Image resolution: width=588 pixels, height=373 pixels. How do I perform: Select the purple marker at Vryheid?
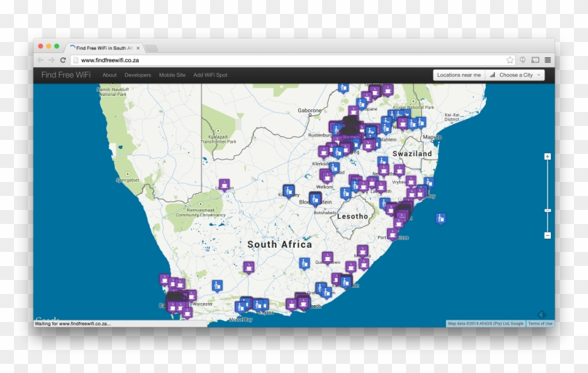(411, 182)
